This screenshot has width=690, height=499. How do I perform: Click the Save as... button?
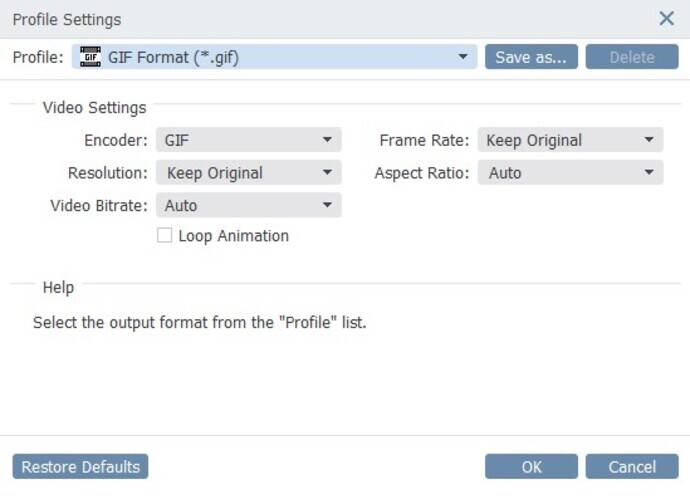(x=531, y=57)
